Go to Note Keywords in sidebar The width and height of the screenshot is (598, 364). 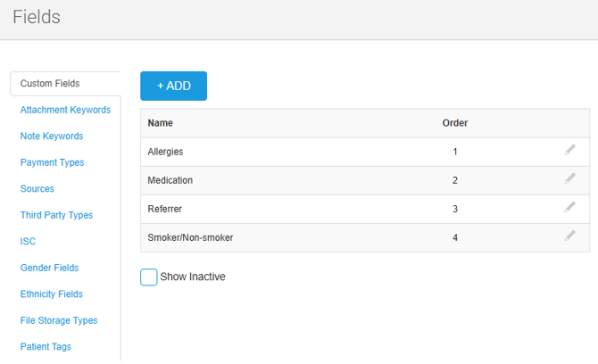point(52,136)
